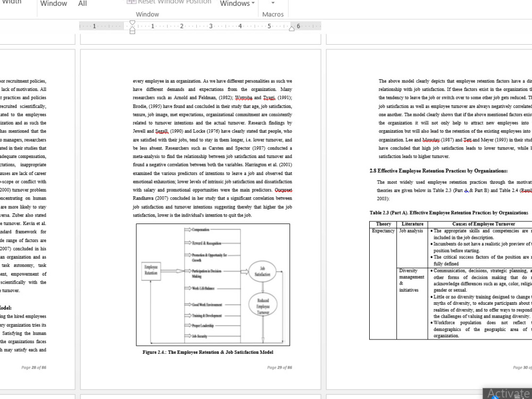Screen dimensions: 532x399
Task: Click 'Promotion & Opportunity for Growth' in the figure
Action: click(x=209, y=257)
